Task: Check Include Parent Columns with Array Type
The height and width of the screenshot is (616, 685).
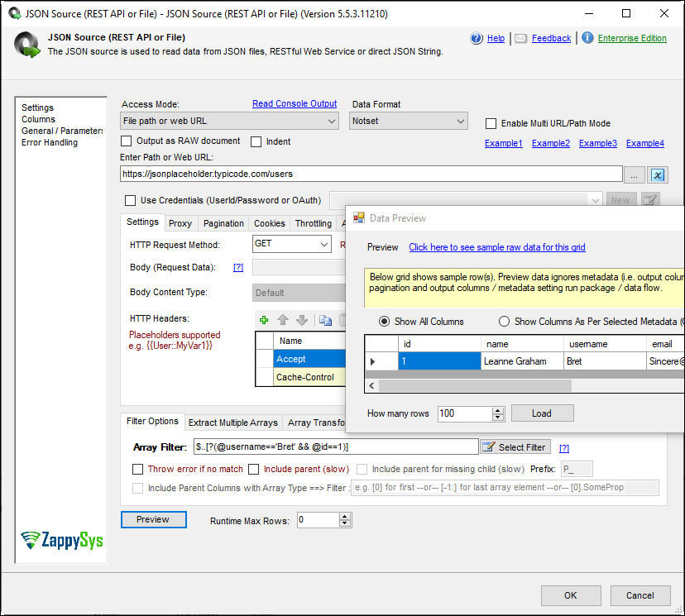Action: click(x=137, y=488)
